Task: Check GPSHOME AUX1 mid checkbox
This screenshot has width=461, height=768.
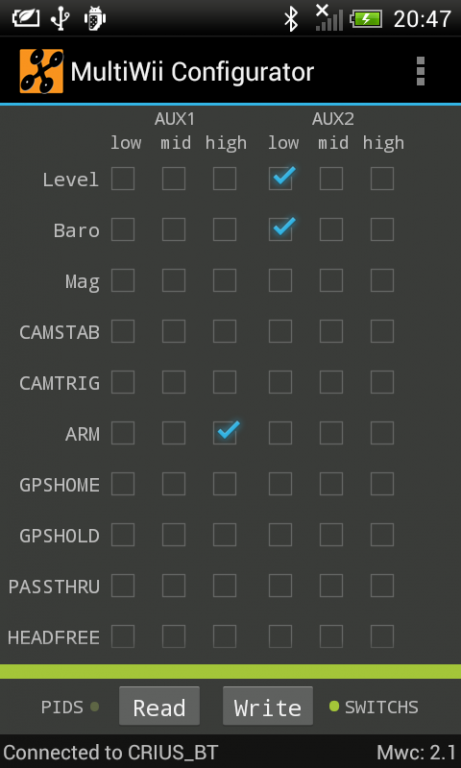Action: tap(174, 484)
